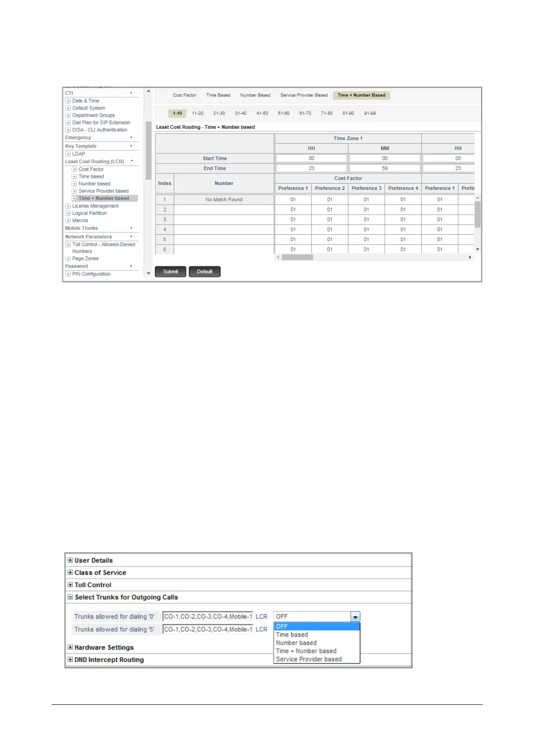Click Number field in index row 2
The image size is (534, 756).
coord(224,210)
